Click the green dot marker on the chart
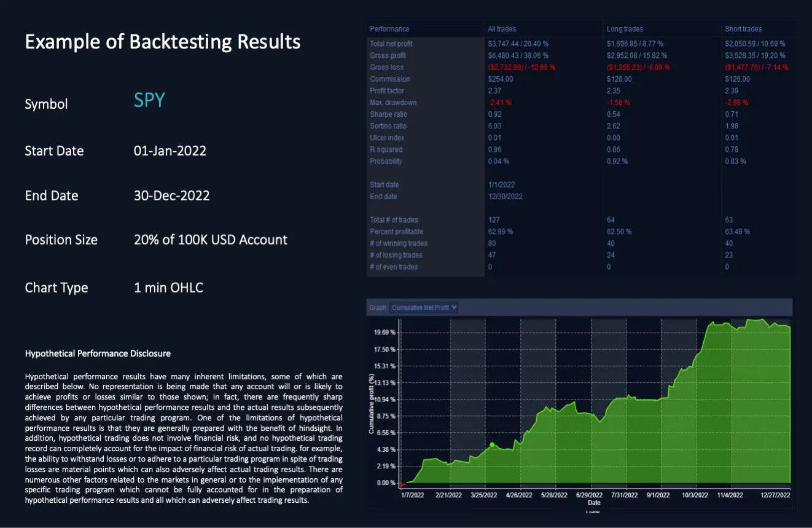 point(491,444)
